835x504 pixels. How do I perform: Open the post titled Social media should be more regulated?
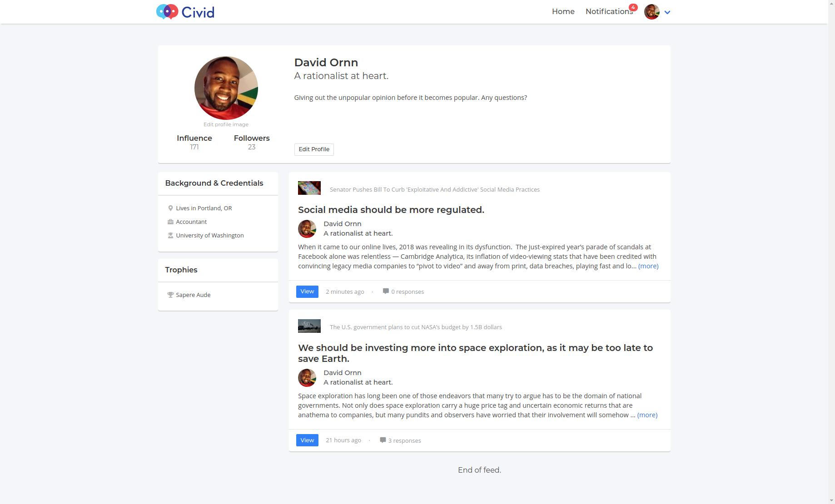391,210
